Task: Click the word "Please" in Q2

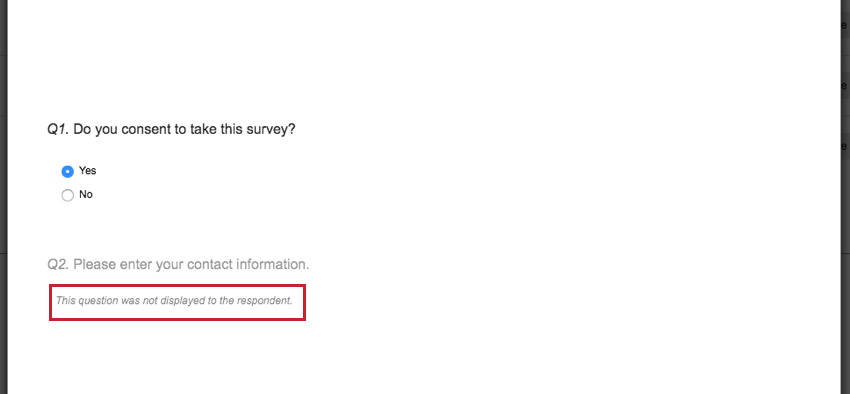Action: tap(95, 265)
